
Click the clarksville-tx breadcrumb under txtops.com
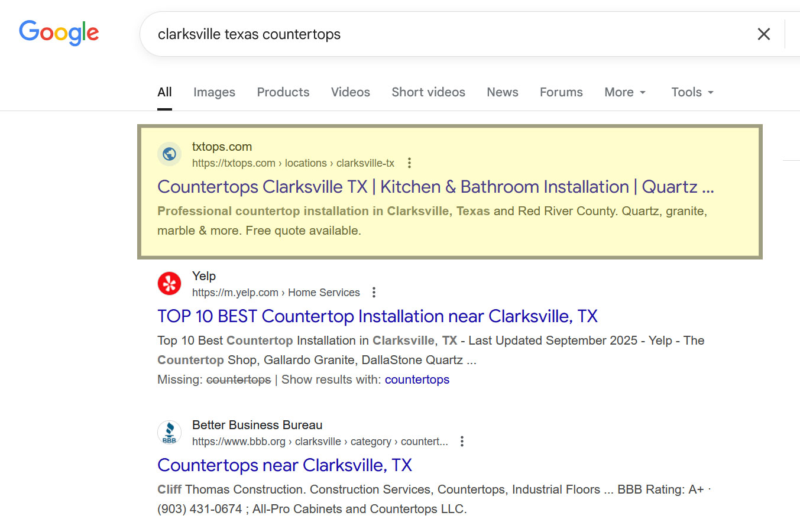coord(365,163)
